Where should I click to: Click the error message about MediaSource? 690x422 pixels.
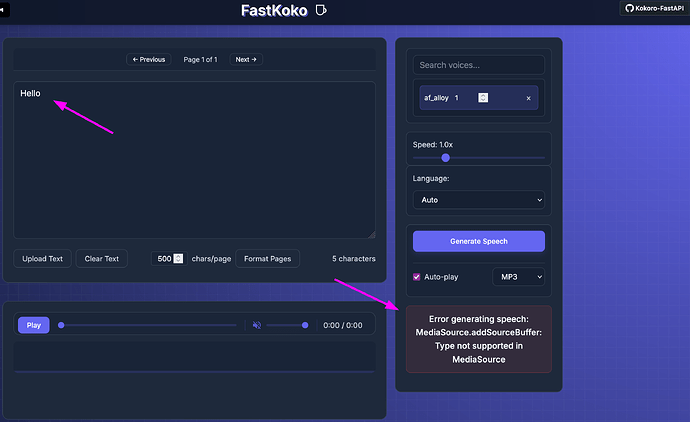(x=479, y=339)
